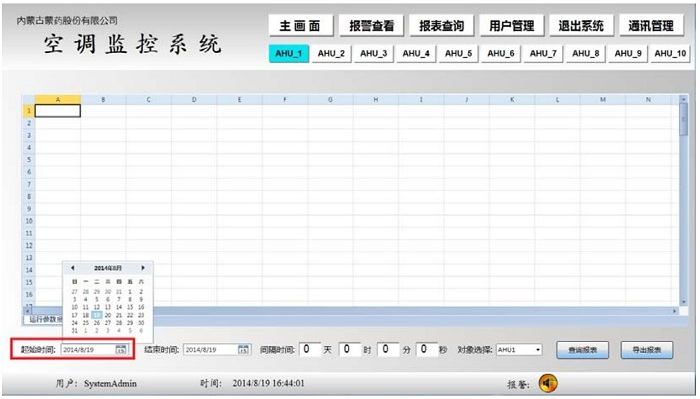Select day 20 in the calendar
Viewport: 700px width, 399px height.
click(108, 315)
